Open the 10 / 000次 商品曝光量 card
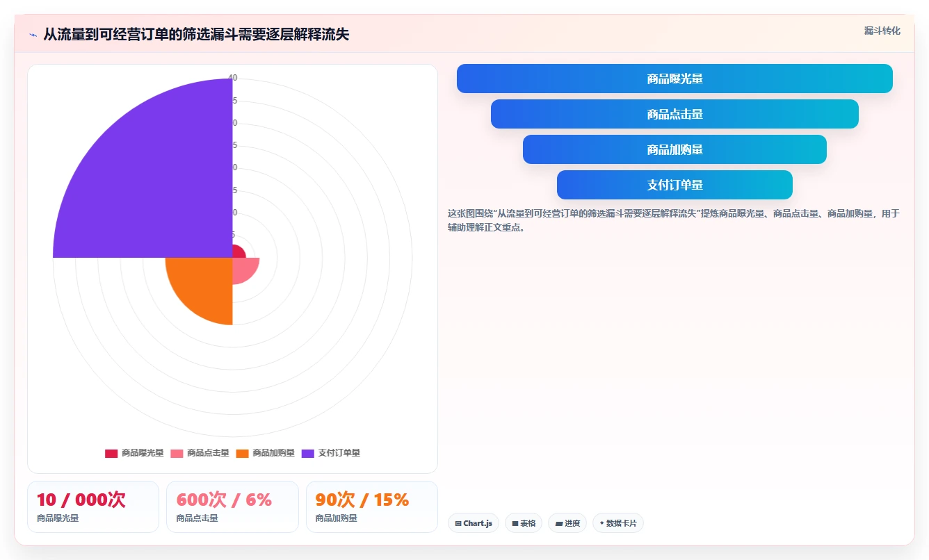 tap(93, 507)
